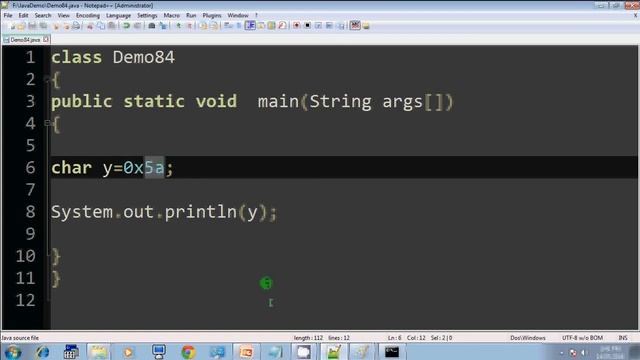The width and height of the screenshot is (640, 360).
Task: Click the Synchronize Vertical Scrolling icon
Action: [203, 26]
